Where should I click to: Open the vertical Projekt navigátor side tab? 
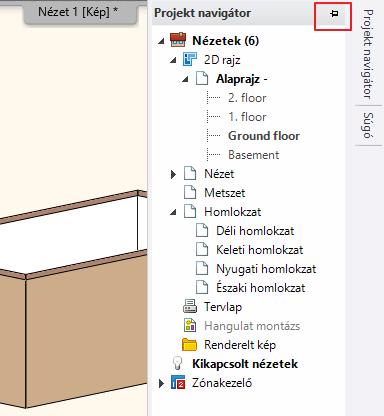[x=368, y=54]
